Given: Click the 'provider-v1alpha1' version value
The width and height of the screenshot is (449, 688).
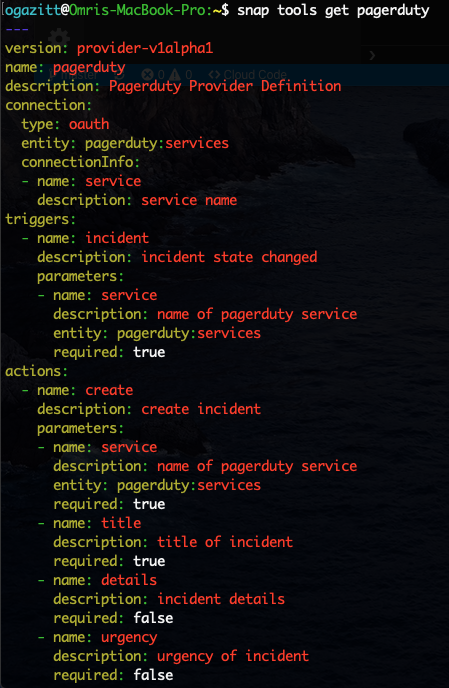Looking at the screenshot, I should (145, 48).
